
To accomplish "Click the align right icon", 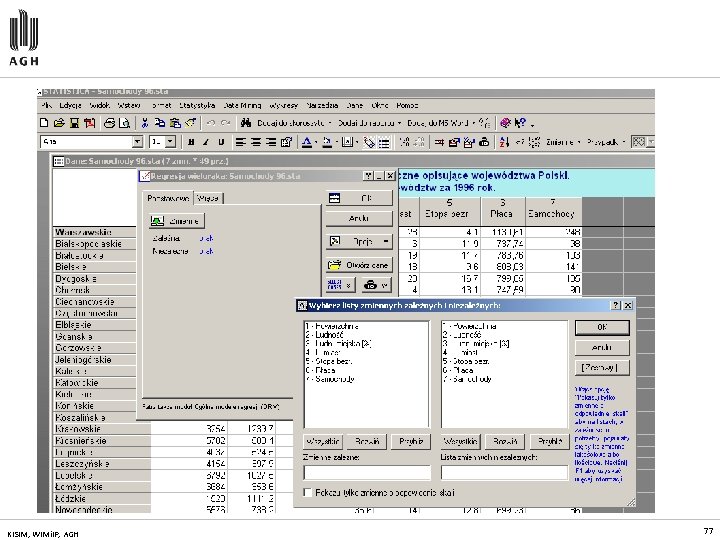I will pyautogui.click(x=271, y=142).
